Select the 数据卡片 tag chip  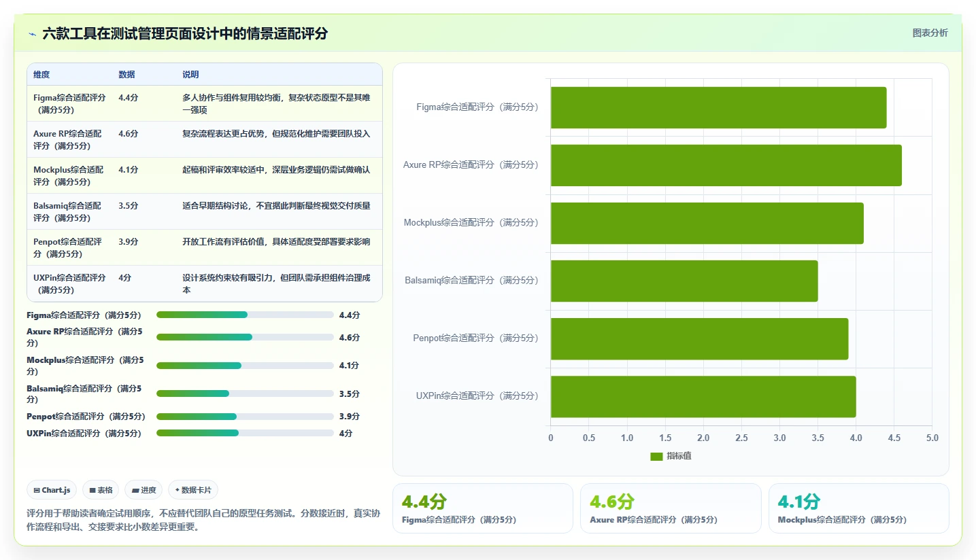[x=193, y=490]
